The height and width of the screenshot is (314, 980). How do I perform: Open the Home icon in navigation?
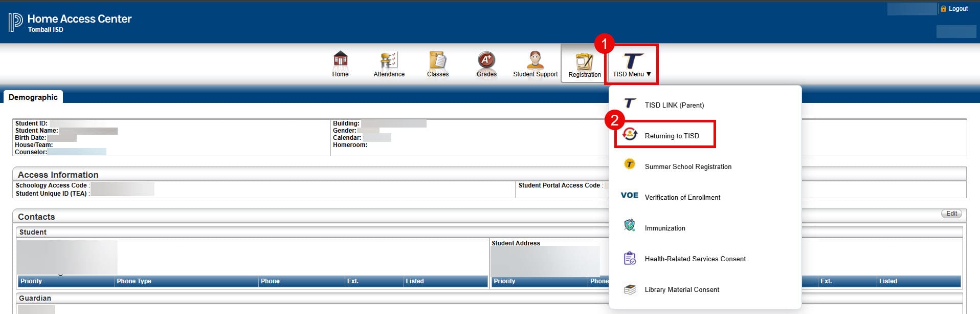click(341, 60)
